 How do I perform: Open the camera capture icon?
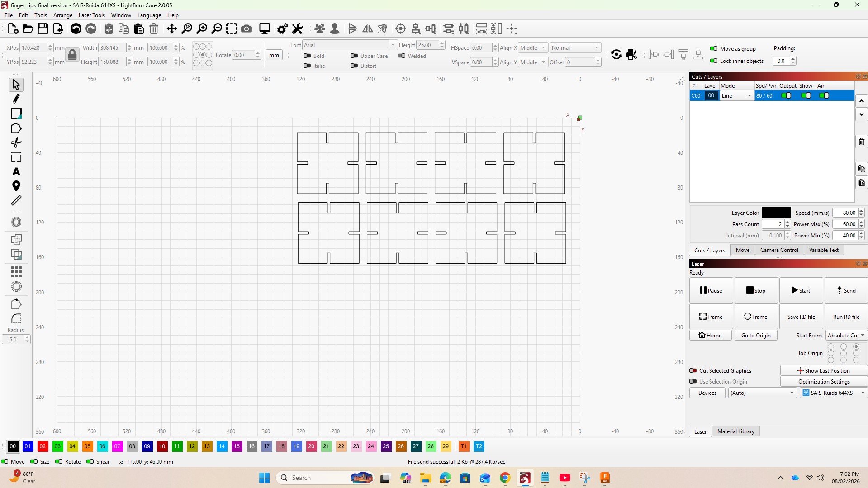click(247, 29)
